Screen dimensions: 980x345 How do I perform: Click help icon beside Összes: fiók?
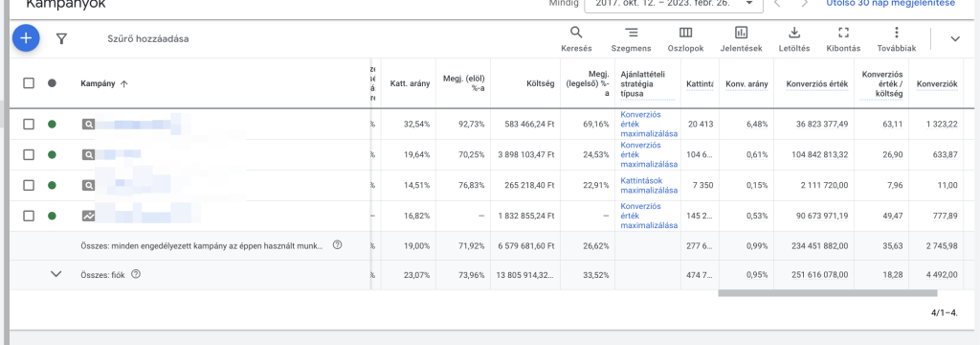pyautogui.click(x=136, y=274)
